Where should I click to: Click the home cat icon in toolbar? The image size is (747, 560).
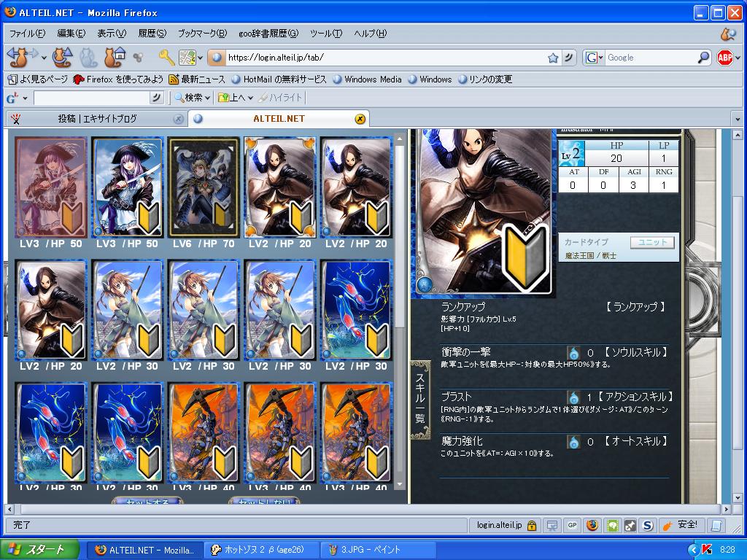coord(115,57)
